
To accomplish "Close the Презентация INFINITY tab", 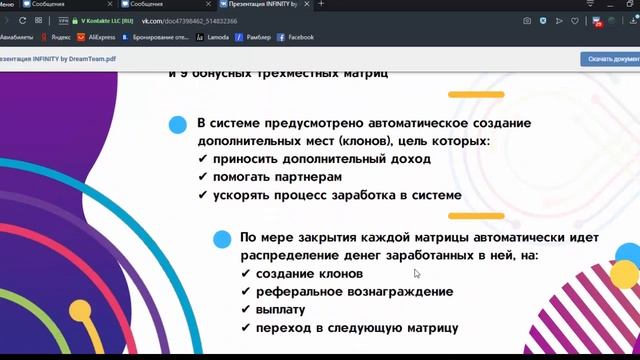I will (307, 4).
